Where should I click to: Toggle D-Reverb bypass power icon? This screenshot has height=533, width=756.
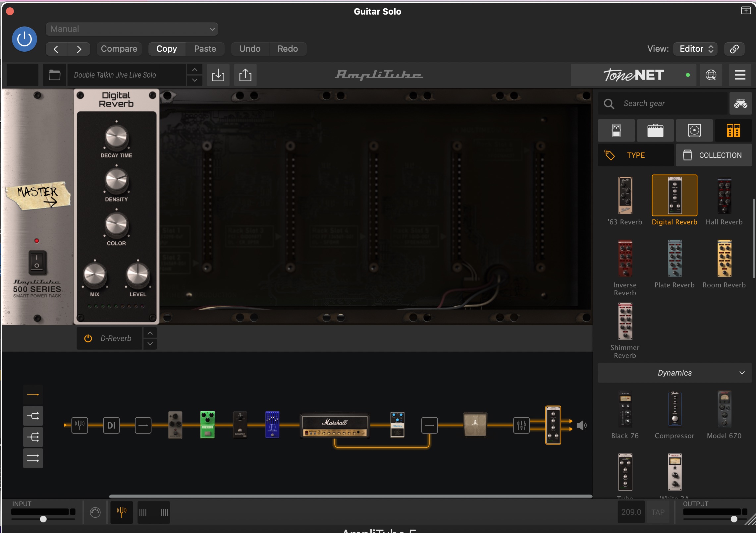[x=88, y=338]
